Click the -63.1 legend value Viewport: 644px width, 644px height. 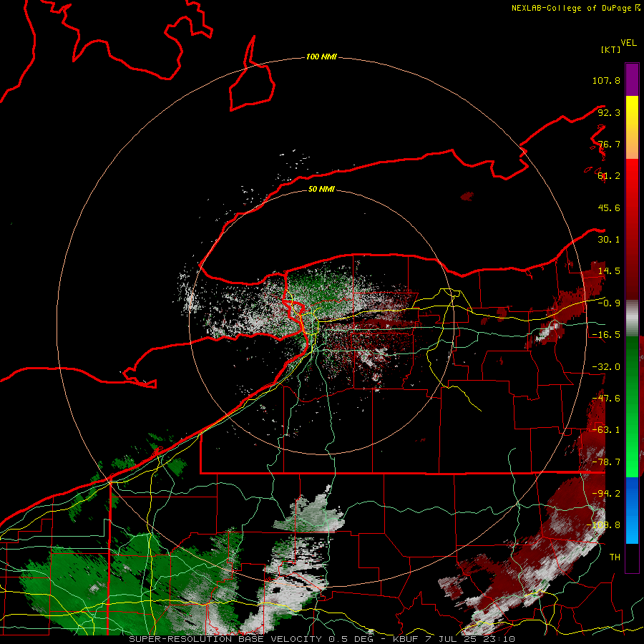click(x=606, y=430)
